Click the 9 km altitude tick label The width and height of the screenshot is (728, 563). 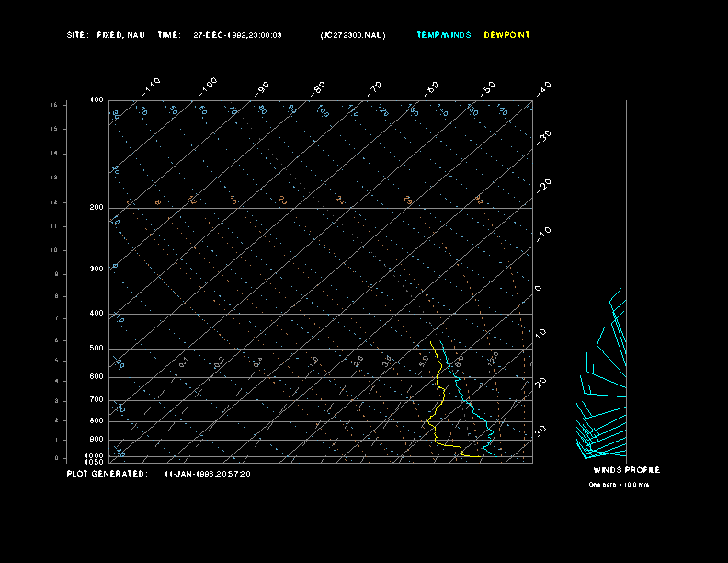(x=57, y=274)
